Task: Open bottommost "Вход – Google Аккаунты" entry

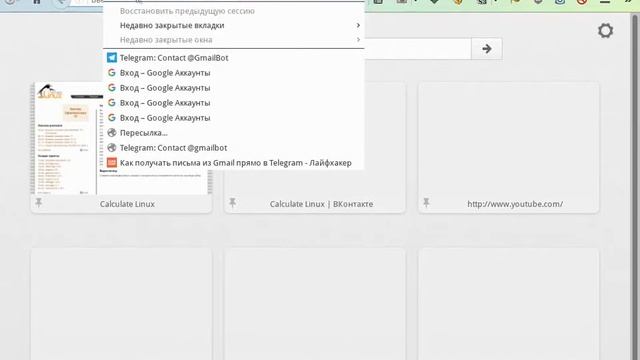Action: coord(234,118)
